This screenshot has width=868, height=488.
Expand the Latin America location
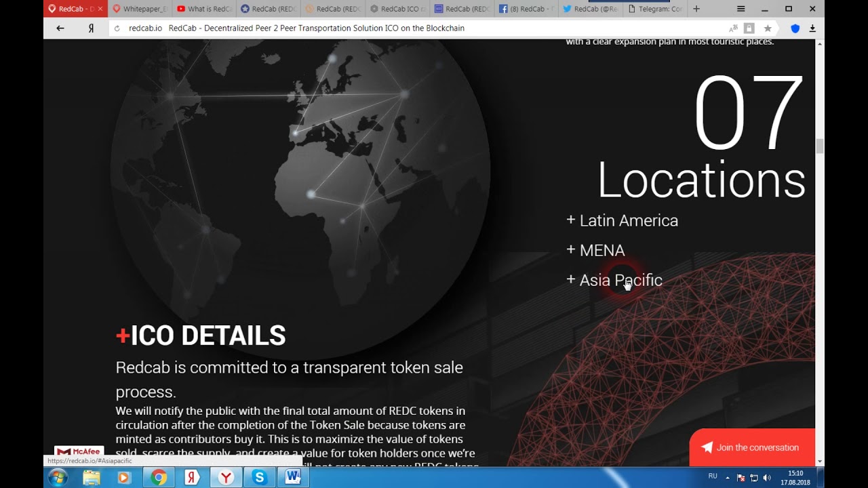622,220
